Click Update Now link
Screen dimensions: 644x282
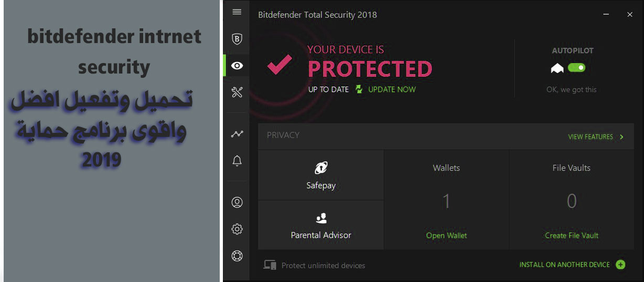click(x=392, y=89)
